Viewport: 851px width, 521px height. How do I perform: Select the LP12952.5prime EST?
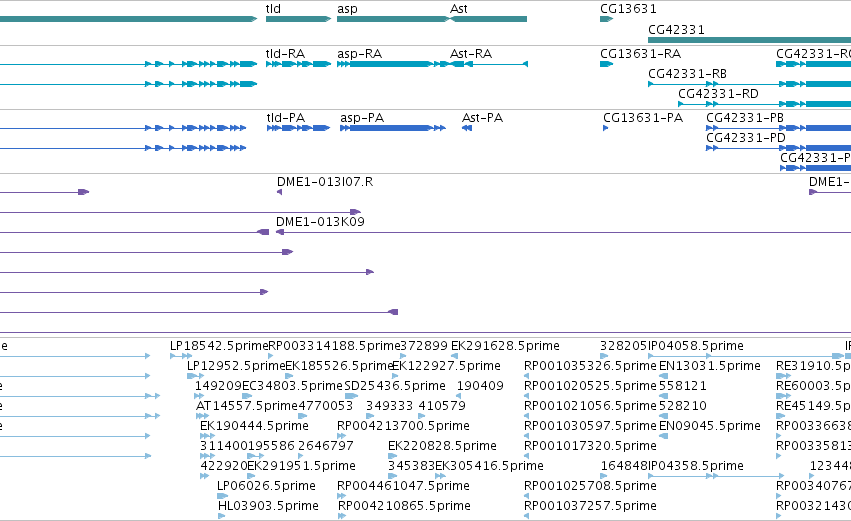click(195, 376)
